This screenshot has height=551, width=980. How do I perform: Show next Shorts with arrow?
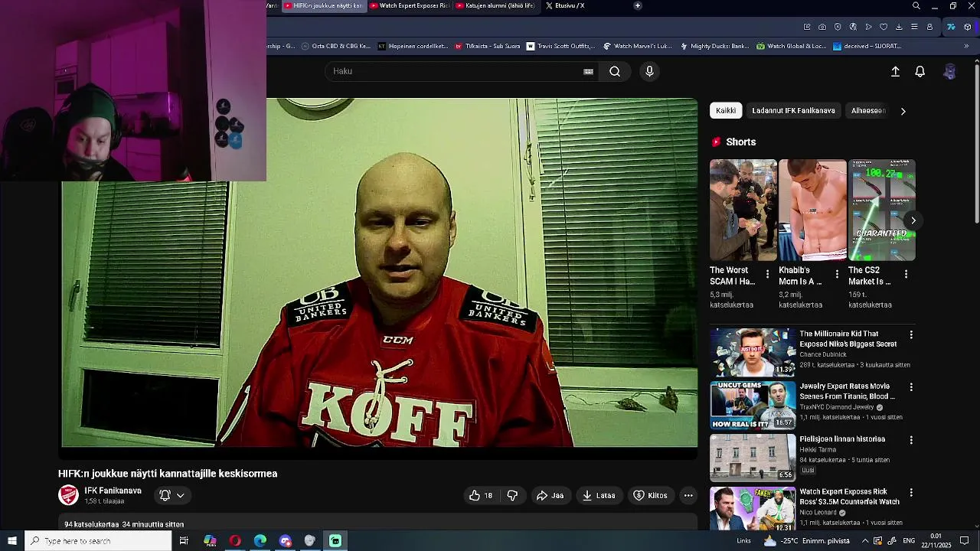[913, 220]
